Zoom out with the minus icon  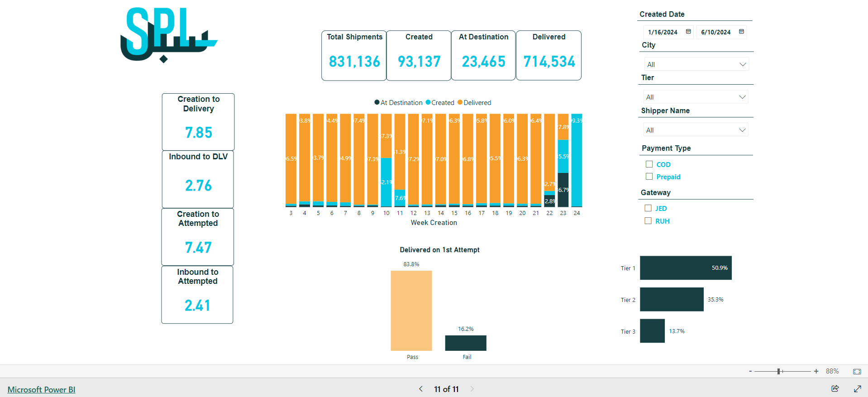pyautogui.click(x=750, y=371)
